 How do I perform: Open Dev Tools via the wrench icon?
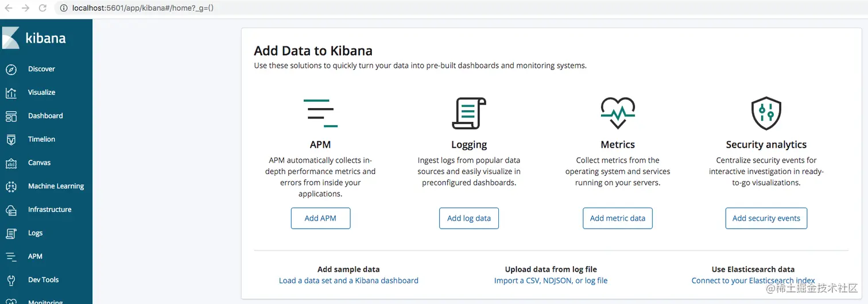[x=11, y=280]
